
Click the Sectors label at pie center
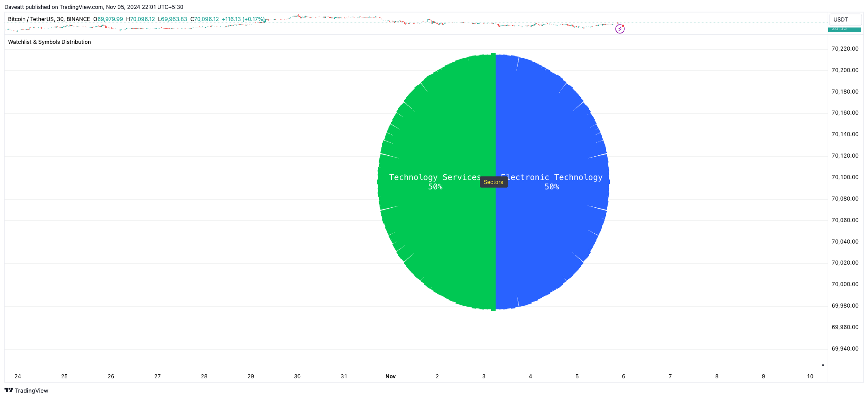493,182
